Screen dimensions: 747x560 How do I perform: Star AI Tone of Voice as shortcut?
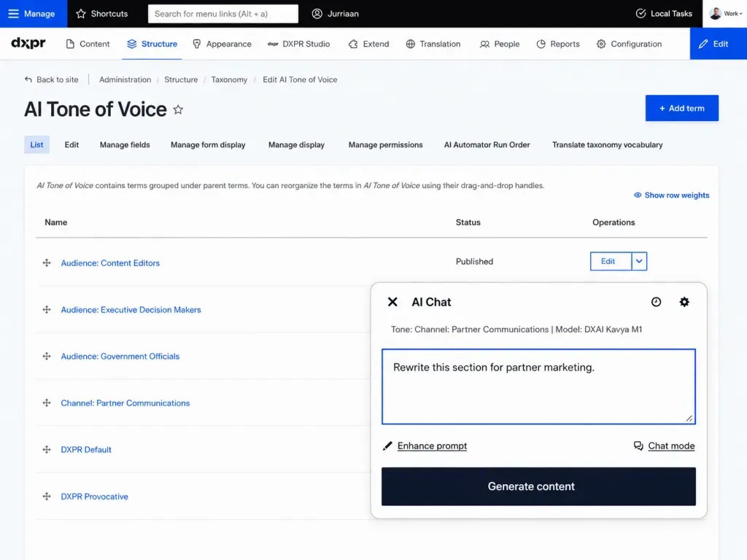(x=178, y=110)
